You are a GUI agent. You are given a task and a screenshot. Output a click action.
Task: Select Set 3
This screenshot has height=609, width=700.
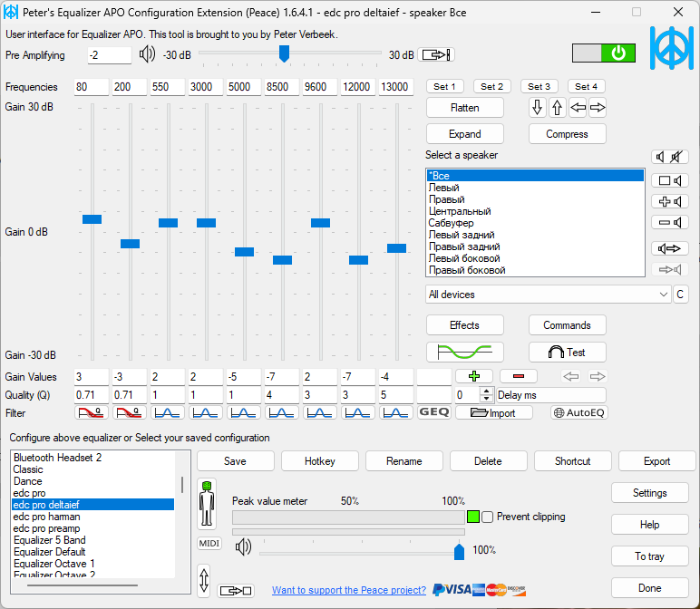[539, 87]
